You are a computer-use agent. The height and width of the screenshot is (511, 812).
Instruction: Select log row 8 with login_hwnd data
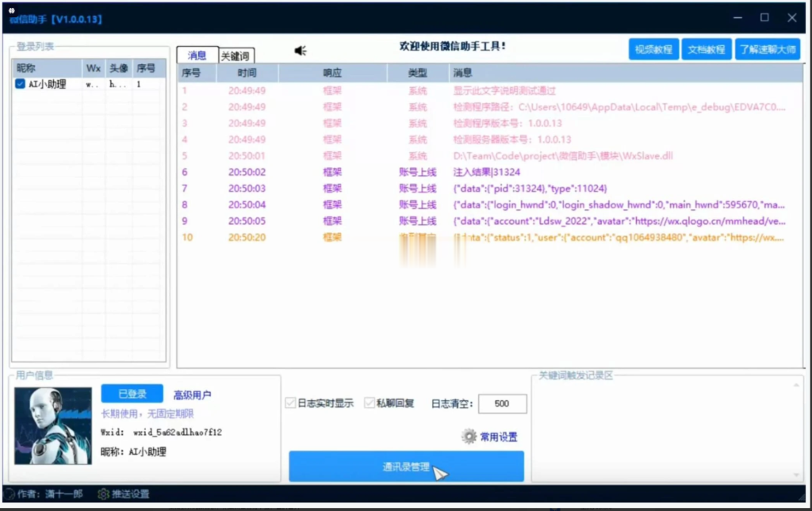(x=490, y=205)
